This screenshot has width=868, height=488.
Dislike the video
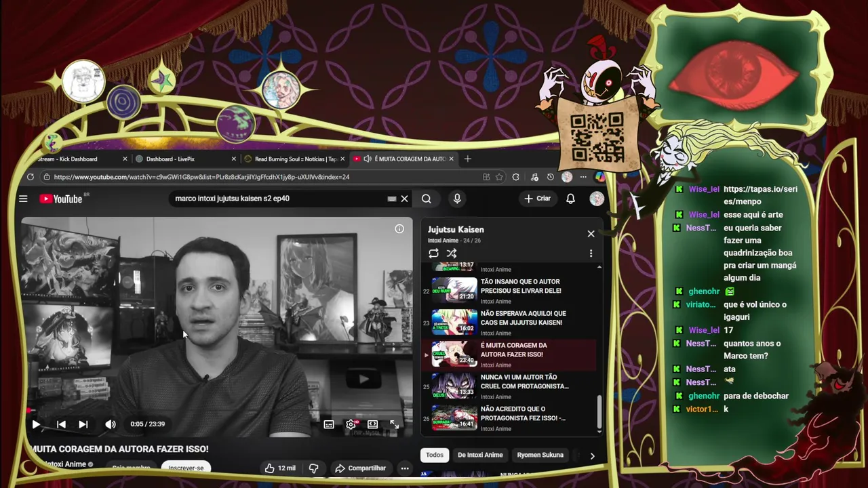point(313,468)
